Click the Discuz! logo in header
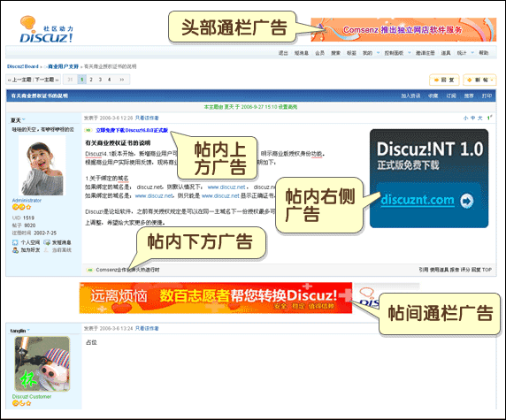 tap(47, 30)
